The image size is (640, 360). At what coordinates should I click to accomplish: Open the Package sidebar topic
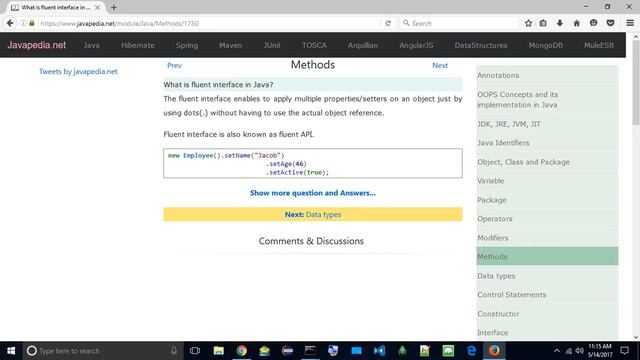pos(547,200)
